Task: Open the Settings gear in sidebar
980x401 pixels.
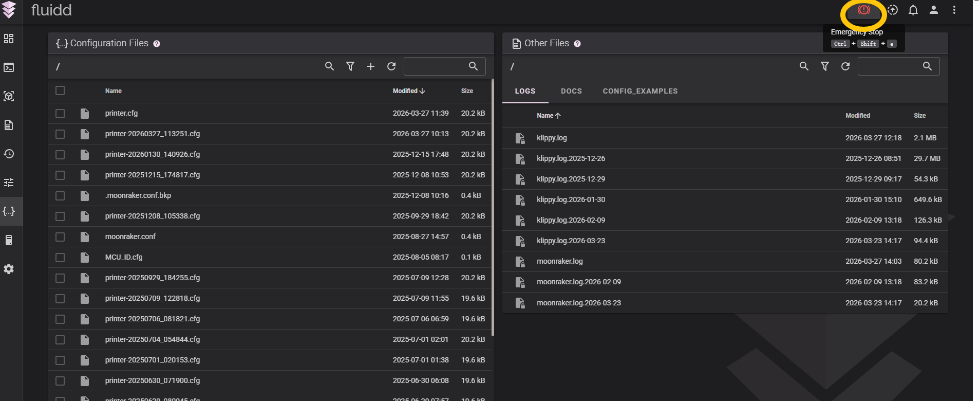Action: point(9,269)
